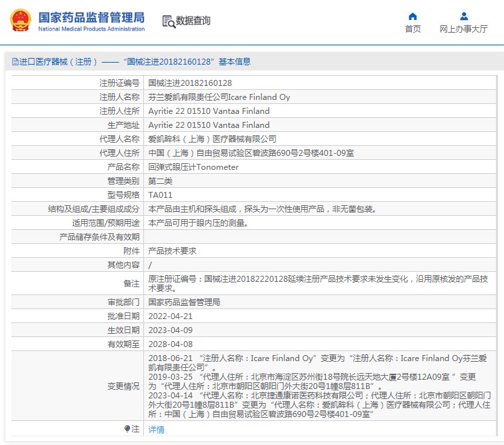
Task: Click 注册人住所 address Ayritie 22 value
Action: [x=209, y=111]
